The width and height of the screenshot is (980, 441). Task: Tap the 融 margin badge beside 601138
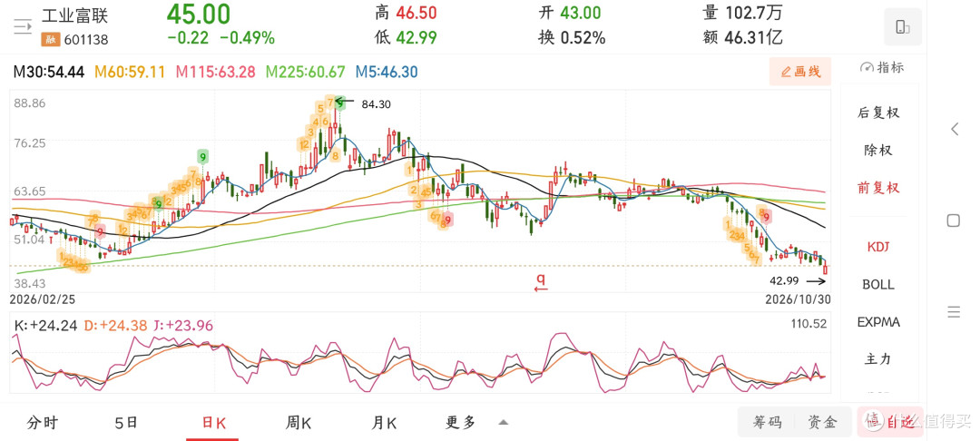click(50, 40)
